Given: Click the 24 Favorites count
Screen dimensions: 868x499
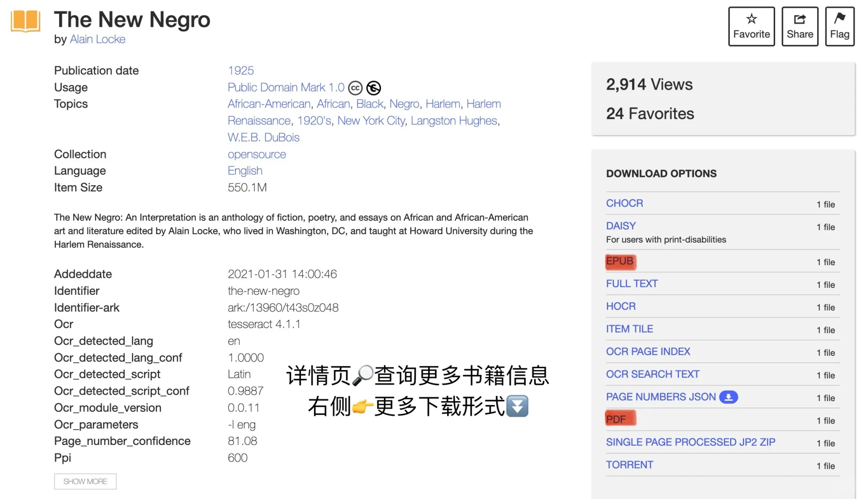Looking at the screenshot, I should click(x=650, y=114).
